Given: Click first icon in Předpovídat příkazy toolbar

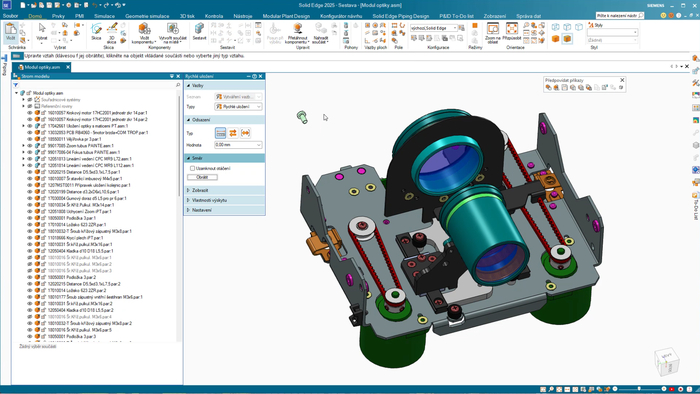Looking at the screenshot, I should 548,87.
